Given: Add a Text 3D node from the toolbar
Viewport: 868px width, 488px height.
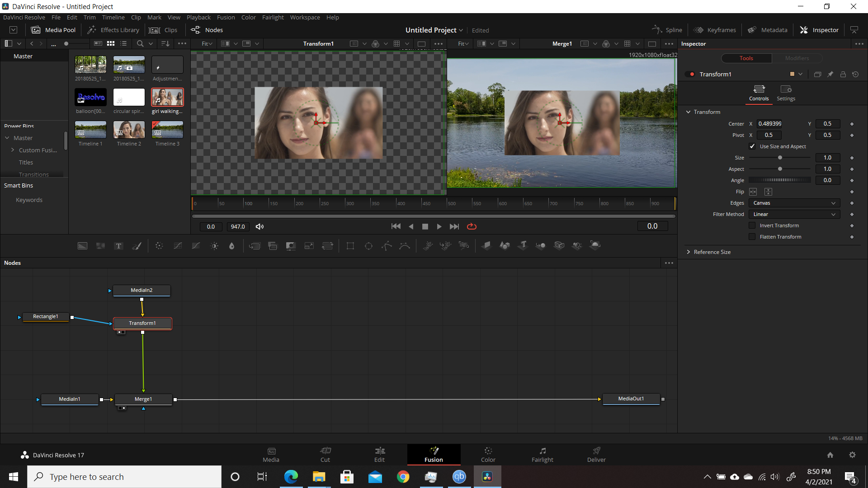Looking at the screenshot, I should (523, 245).
